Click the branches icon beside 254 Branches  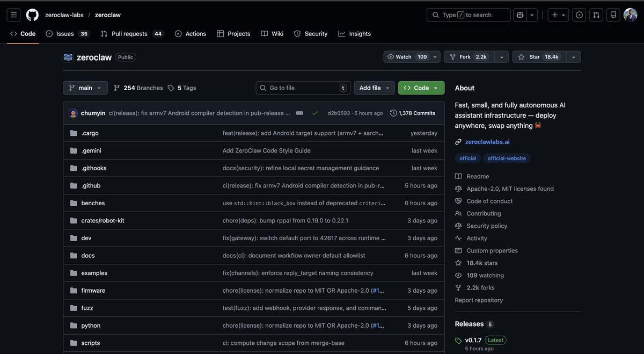click(x=117, y=88)
